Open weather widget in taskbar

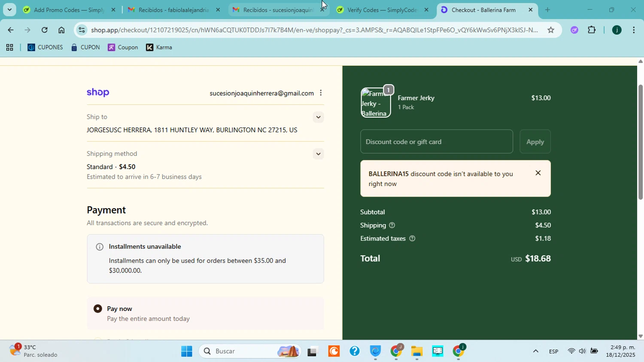(34, 351)
